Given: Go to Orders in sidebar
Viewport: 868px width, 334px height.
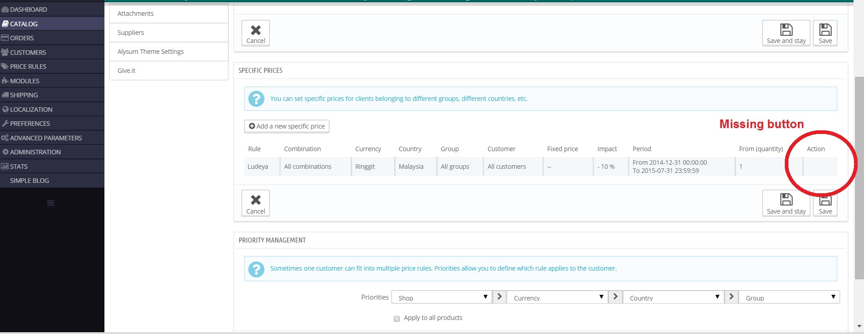Looking at the screenshot, I should [52, 38].
